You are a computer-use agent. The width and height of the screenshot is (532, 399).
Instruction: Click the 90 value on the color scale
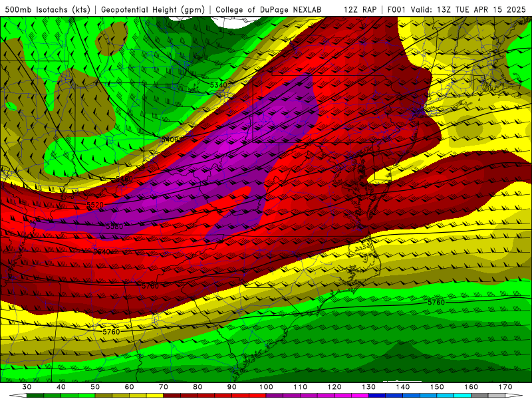(232, 387)
